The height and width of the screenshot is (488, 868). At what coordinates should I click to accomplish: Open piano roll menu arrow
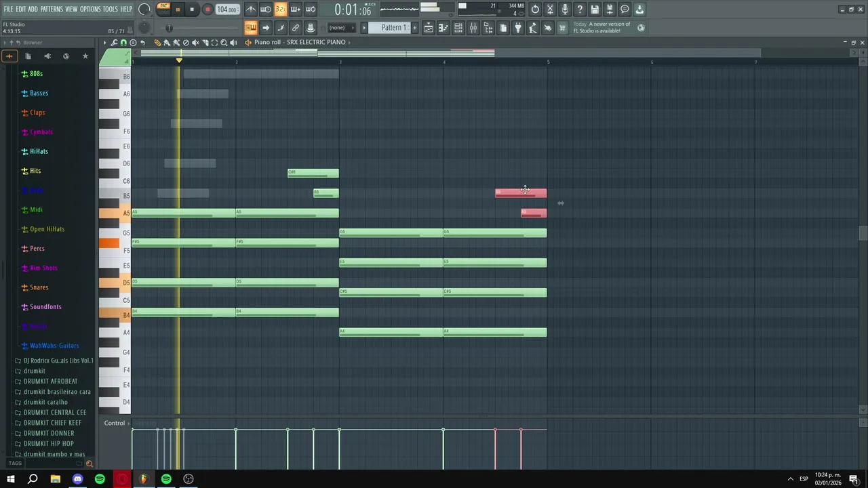104,42
